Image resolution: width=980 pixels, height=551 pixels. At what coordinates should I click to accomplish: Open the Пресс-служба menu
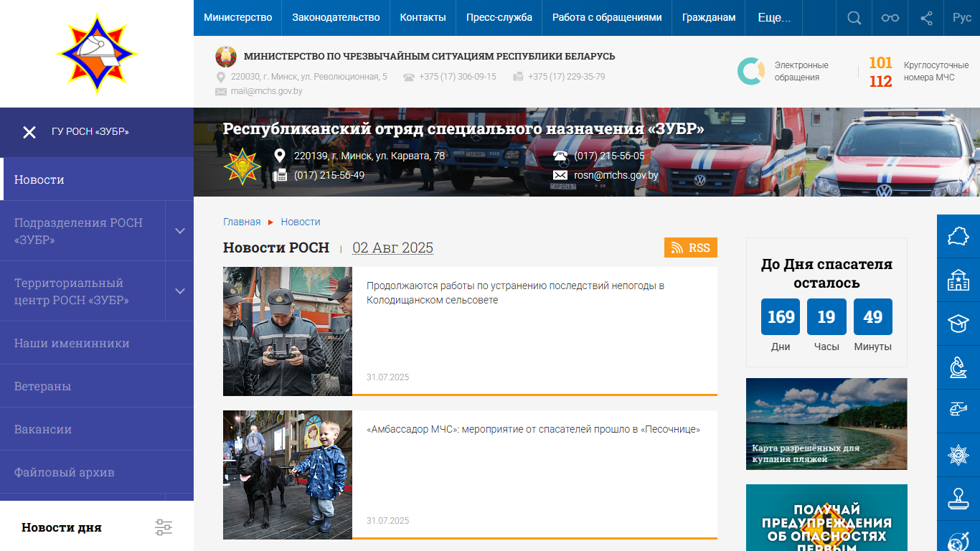pos(499,18)
